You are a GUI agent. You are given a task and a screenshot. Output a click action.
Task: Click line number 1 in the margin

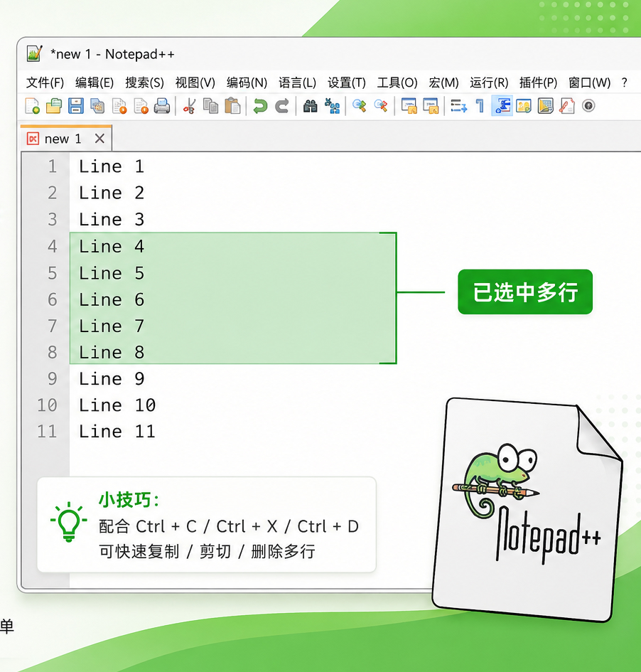[53, 166]
